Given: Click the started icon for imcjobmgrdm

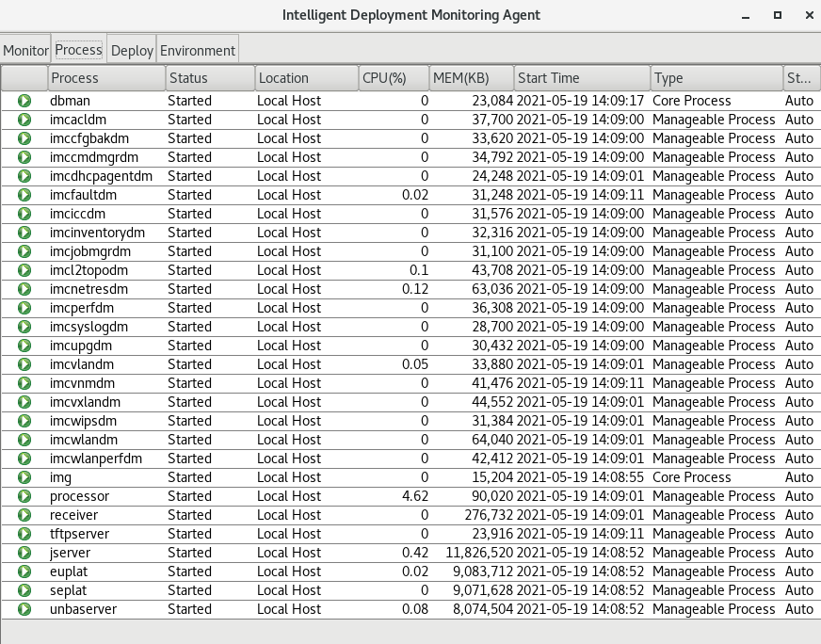Looking at the screenshot, I should [x=24, y=251].
